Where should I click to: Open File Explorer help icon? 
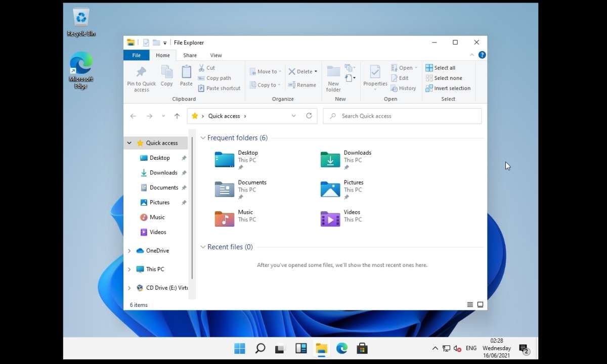coord(482,55)
